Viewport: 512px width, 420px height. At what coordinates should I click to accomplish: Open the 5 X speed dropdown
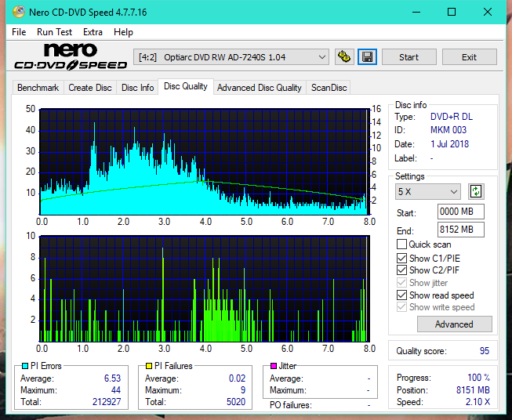pos(428,191)
